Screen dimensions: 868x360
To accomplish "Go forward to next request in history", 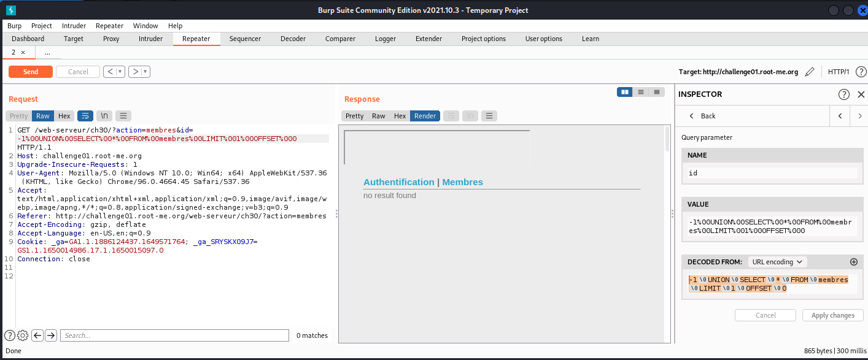I will (x=135, y=72).
